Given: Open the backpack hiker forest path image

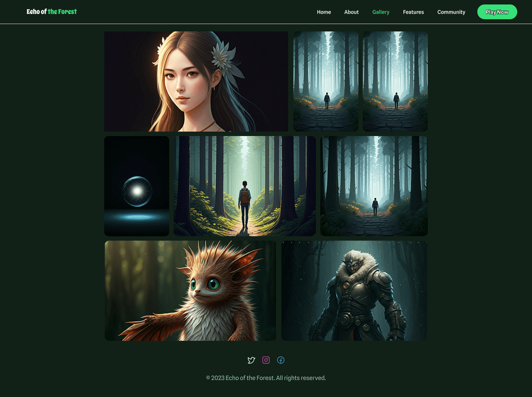Looking at the screenshot, I should 245,186.
